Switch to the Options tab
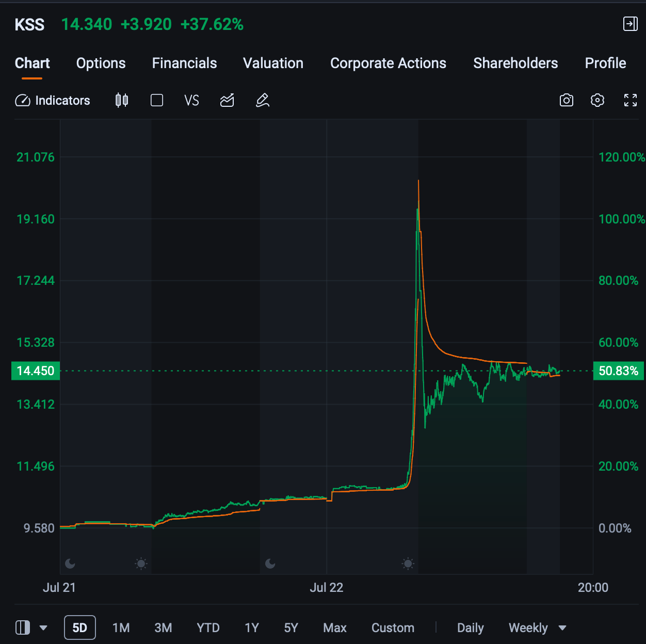 click(101, 63)
